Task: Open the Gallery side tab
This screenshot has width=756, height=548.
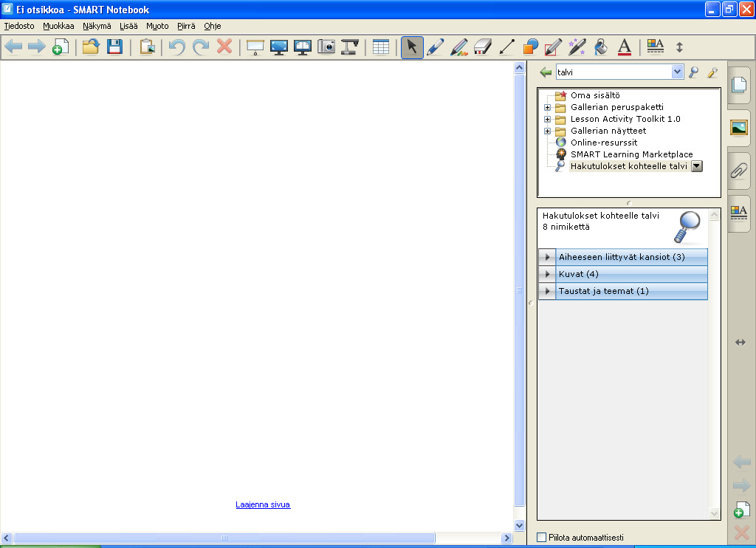Action: (738, 127)
